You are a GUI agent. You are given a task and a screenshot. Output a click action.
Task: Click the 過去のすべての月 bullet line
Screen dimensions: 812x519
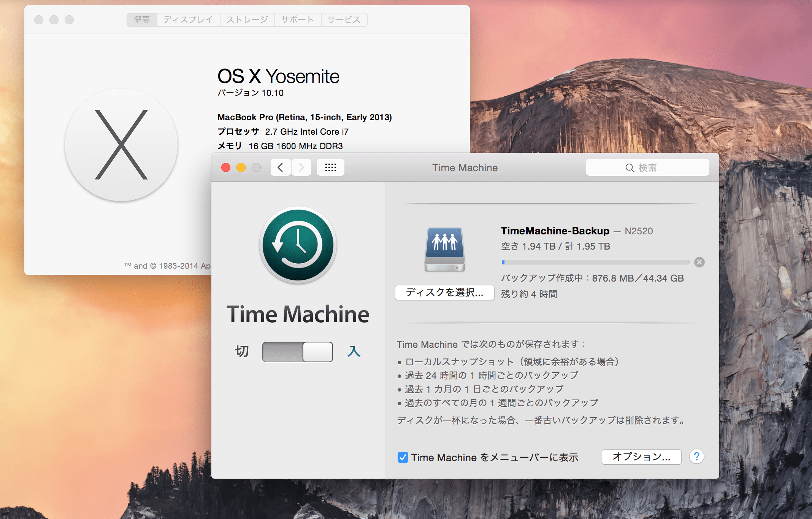pyautogui.click(x=498, y=403)
